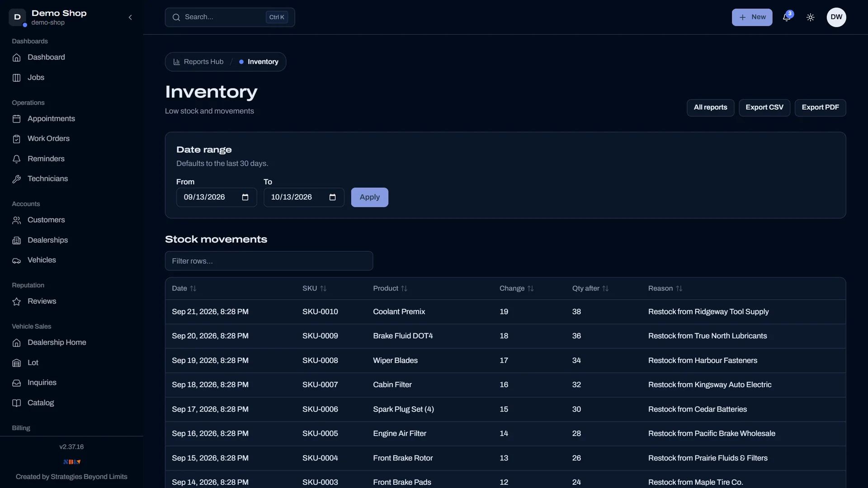Export the report as CSV

(x=764, y=108)
